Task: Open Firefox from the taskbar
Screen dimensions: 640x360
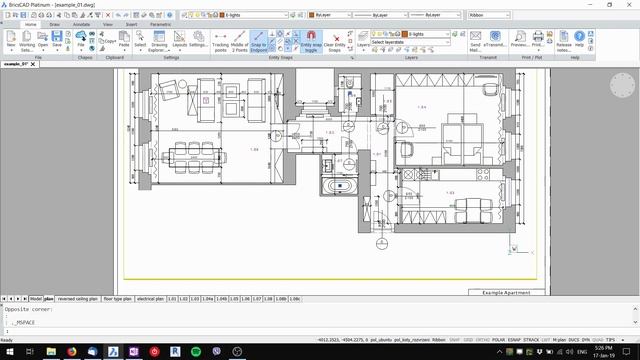Action: pyautogui.click(x=72, y=351)
